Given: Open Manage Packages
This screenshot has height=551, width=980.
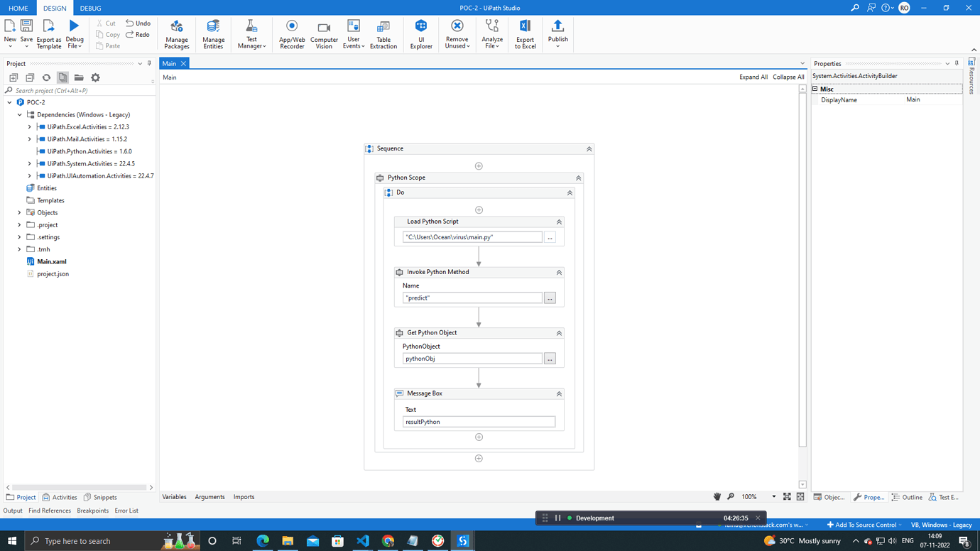Looking at the screenshot, I should pyautogui.click(x=177, y=34).
